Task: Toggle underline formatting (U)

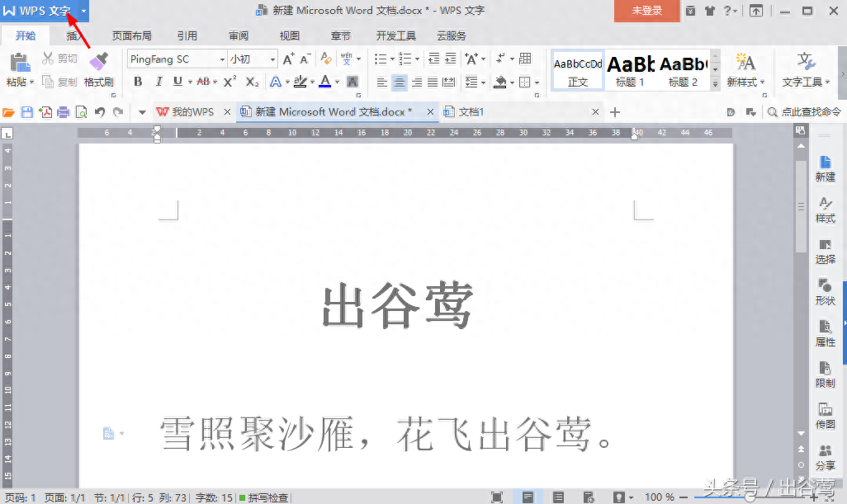Action: tap(177, 82)
